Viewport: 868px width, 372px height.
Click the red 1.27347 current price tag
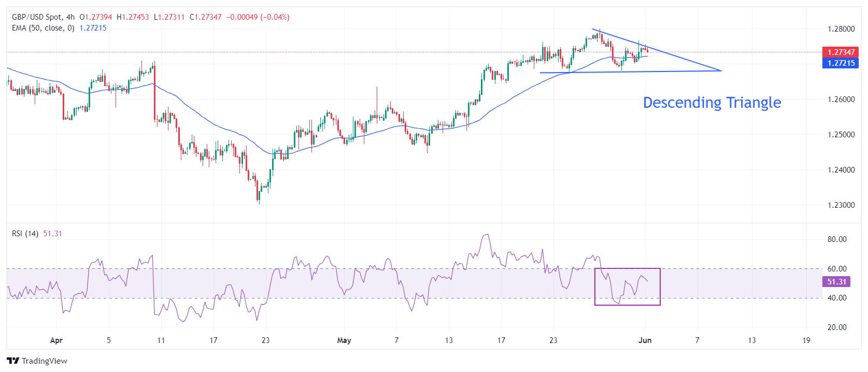click(841, 52)
